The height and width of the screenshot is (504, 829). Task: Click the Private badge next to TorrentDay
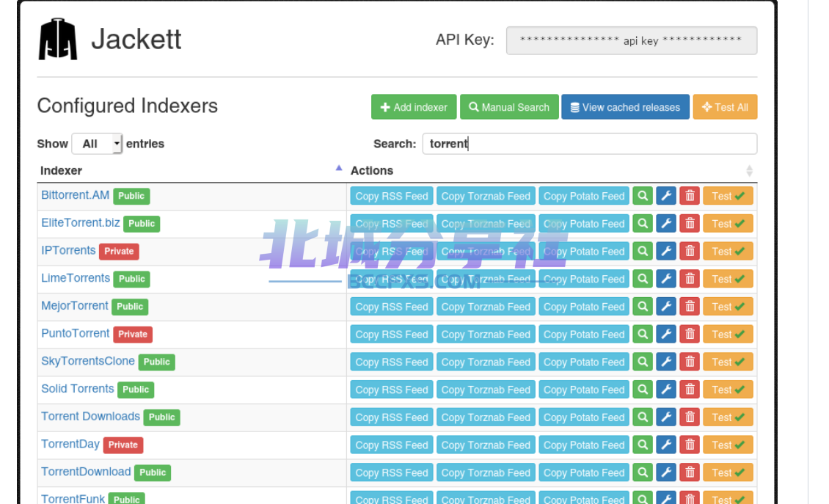point(123,445)
